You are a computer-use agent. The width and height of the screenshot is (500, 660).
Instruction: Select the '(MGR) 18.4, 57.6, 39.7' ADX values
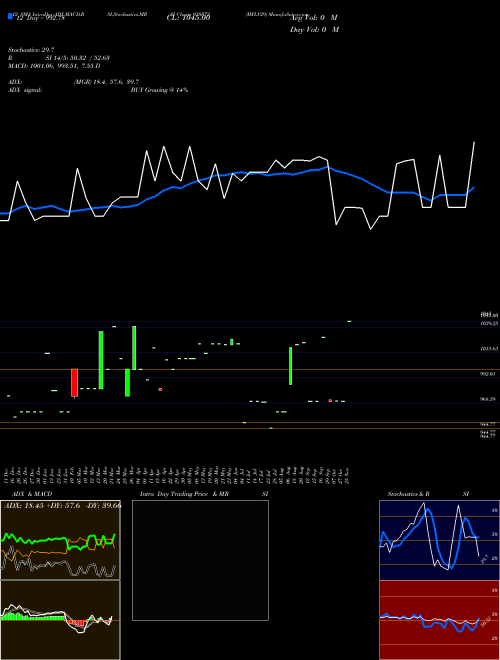coord(106,82)
